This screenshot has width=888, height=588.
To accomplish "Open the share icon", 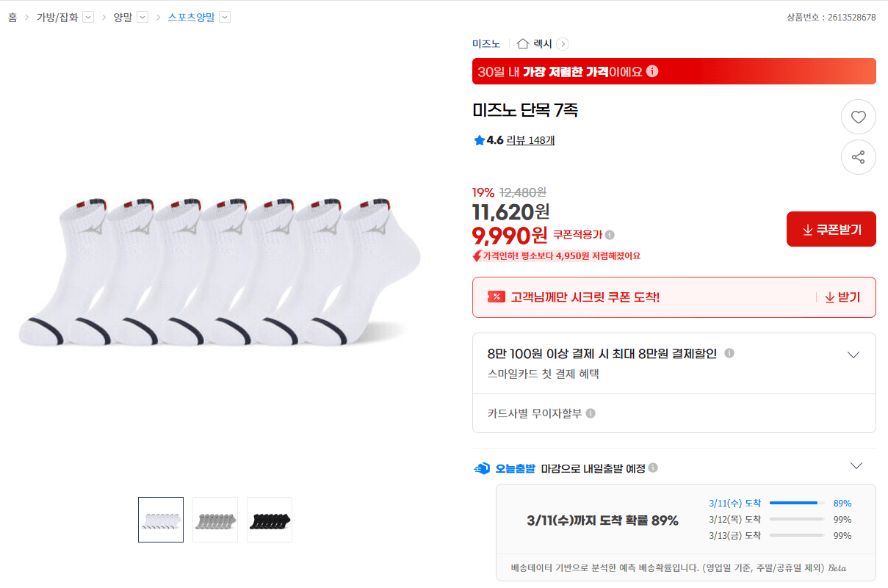I will (858, 157).
